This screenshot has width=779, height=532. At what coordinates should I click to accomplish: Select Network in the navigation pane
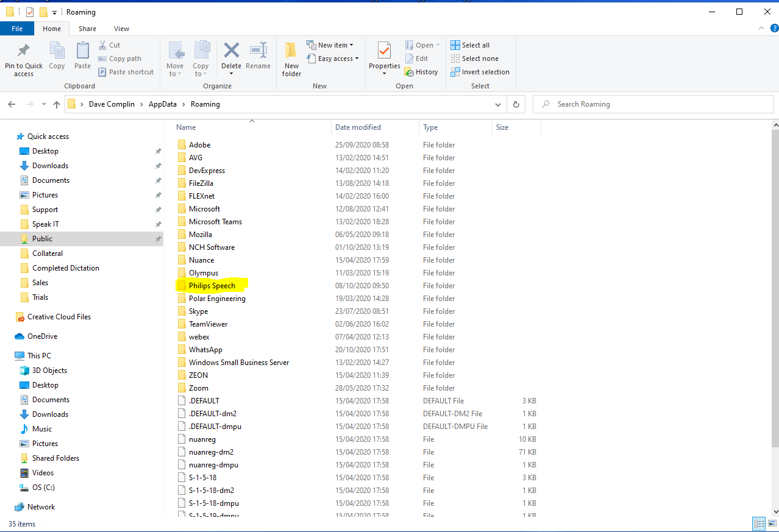pyautogui.click(x=35, y=507)
